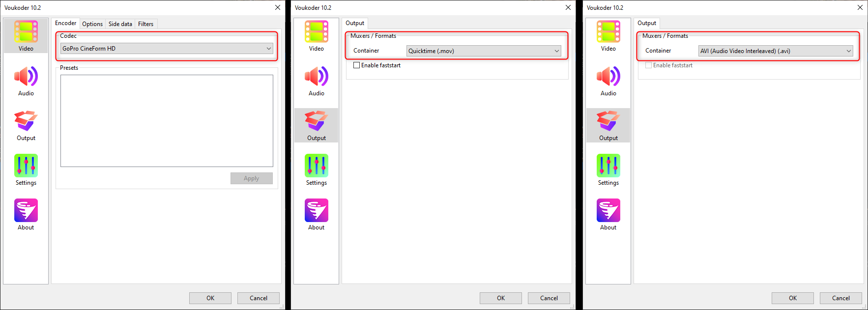This screenshot has height=310, width=868.
Task: Switch to the Side data tab
Action: [120, 24]
